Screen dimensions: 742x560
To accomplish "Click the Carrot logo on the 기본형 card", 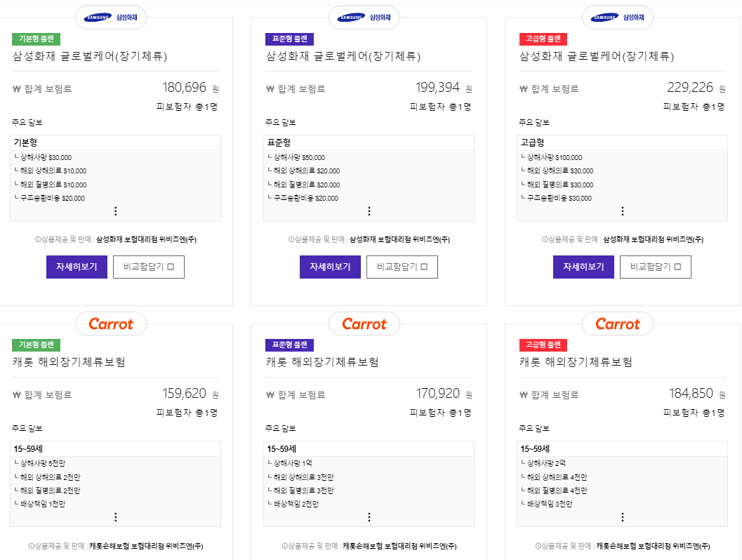I will tap(110, 324).
